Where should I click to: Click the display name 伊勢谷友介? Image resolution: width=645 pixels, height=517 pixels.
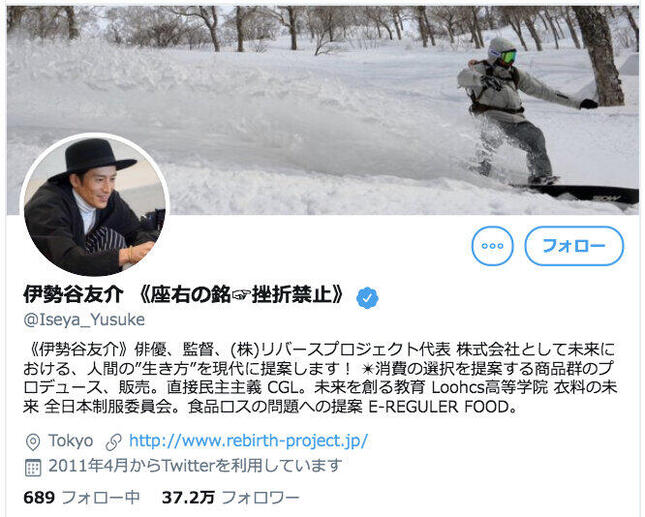73,294
